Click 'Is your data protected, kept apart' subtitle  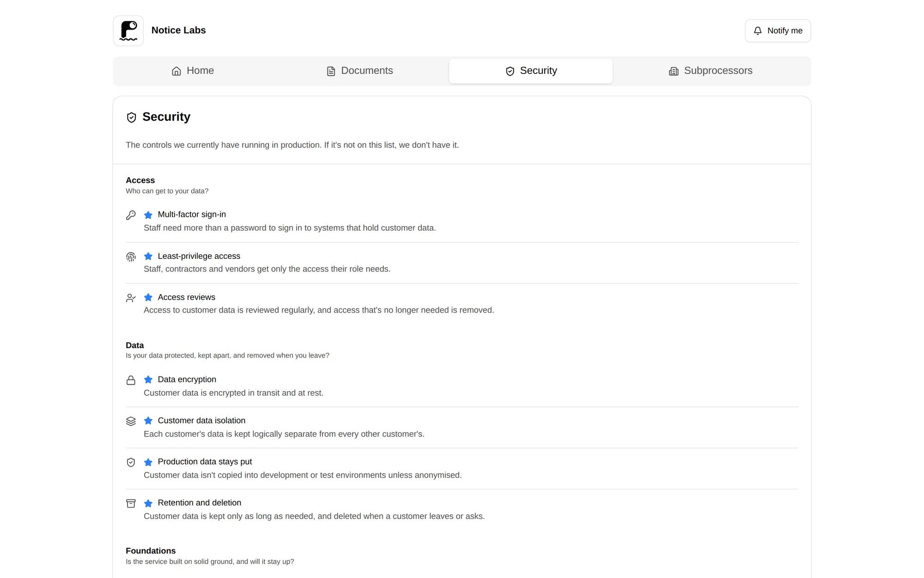[227, 356]
